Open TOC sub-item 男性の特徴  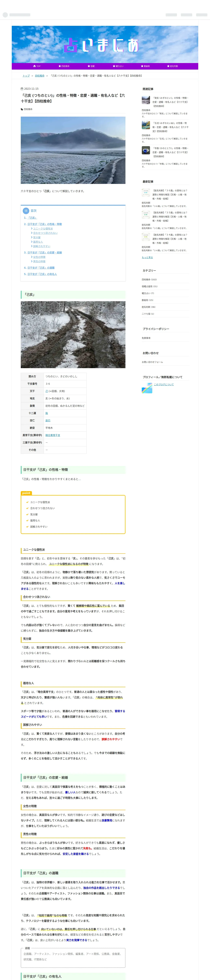[39, 261]
